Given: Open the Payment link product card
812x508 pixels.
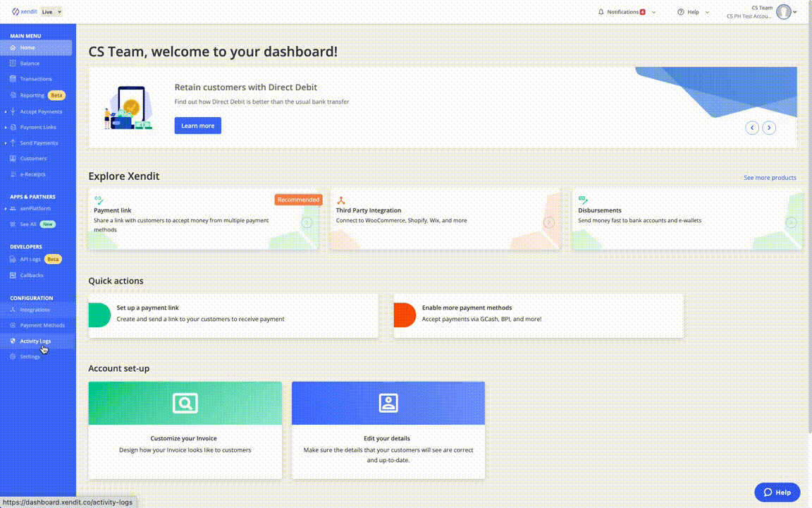Looking at the screenshot, I should click(204, 220).
